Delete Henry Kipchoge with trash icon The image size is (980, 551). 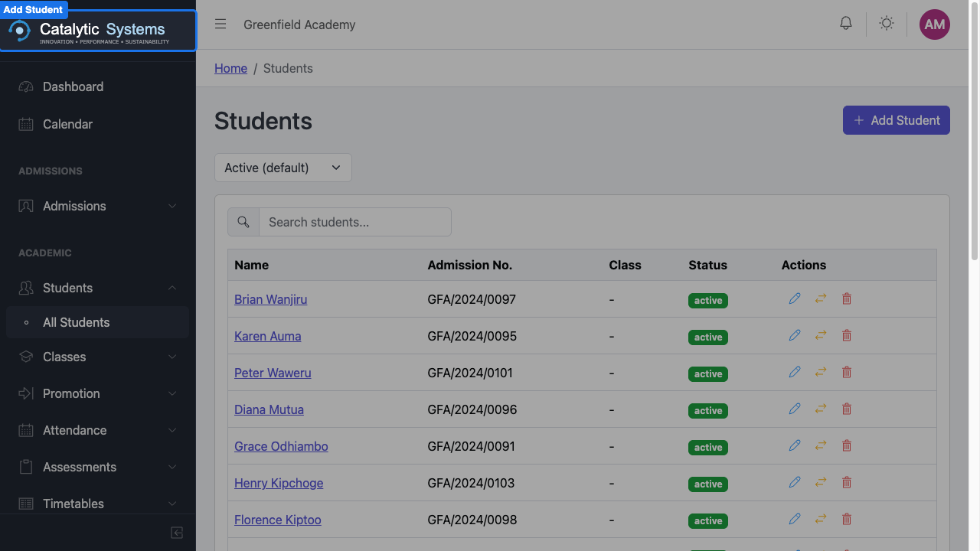click(847, 482)
